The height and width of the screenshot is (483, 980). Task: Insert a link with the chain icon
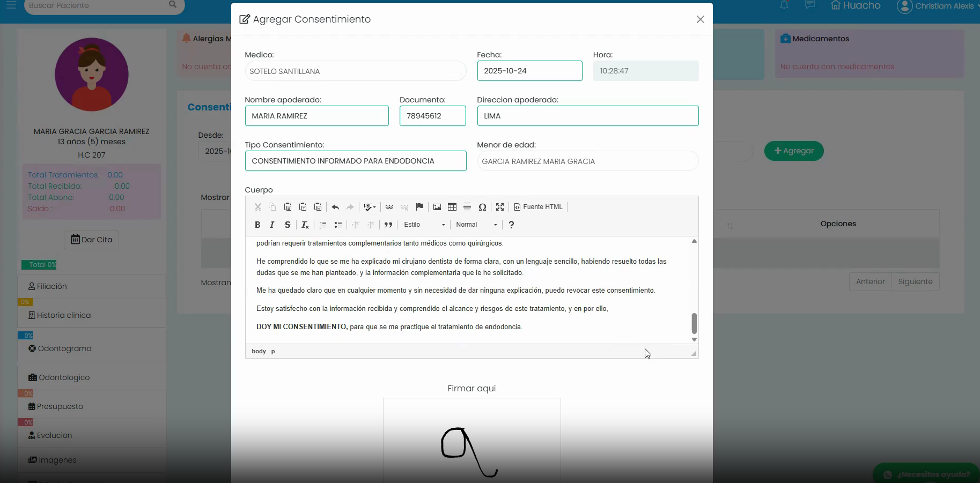tap(389, 207)
